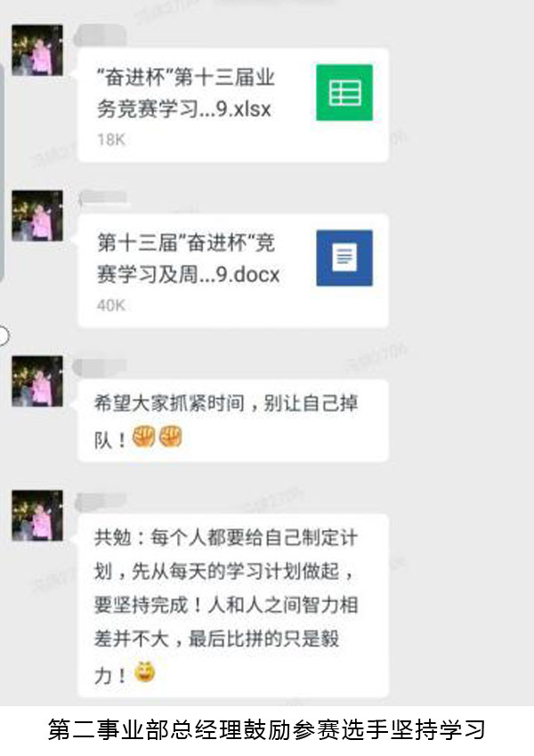The width and height of the screenshot is (534, 756).
Task: Open the green xlsx spreadsheet file icon
Action: tap(344, 92)
